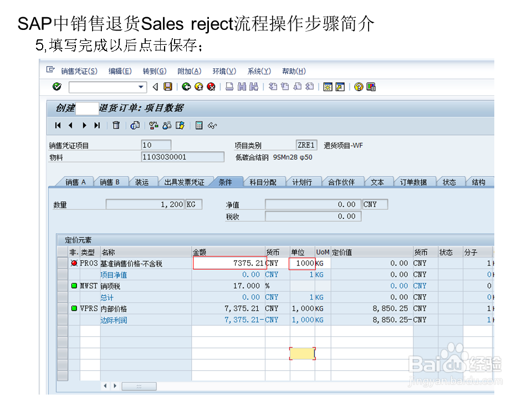Click the flasks analysis icon

pos(167,126)
